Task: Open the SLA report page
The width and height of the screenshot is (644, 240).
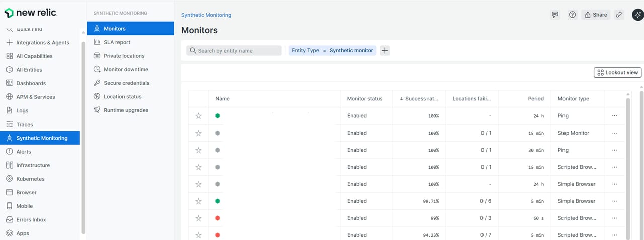Action: (117, 42)
